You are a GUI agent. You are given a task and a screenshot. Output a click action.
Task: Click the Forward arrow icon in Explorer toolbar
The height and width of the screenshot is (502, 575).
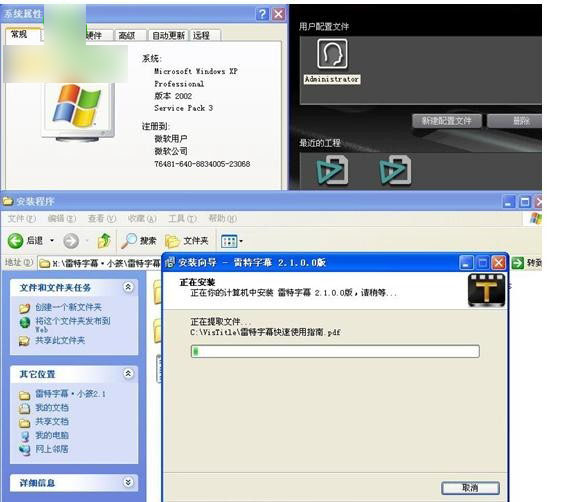pos(71,241)
